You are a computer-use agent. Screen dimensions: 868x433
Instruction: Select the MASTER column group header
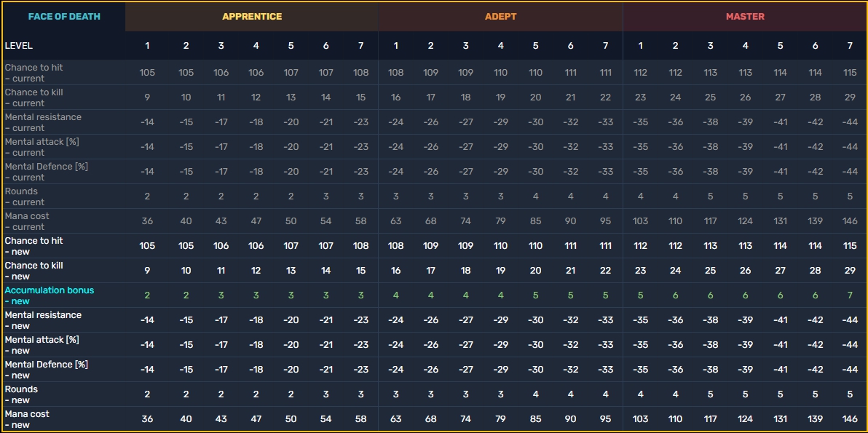click(745, 17)
